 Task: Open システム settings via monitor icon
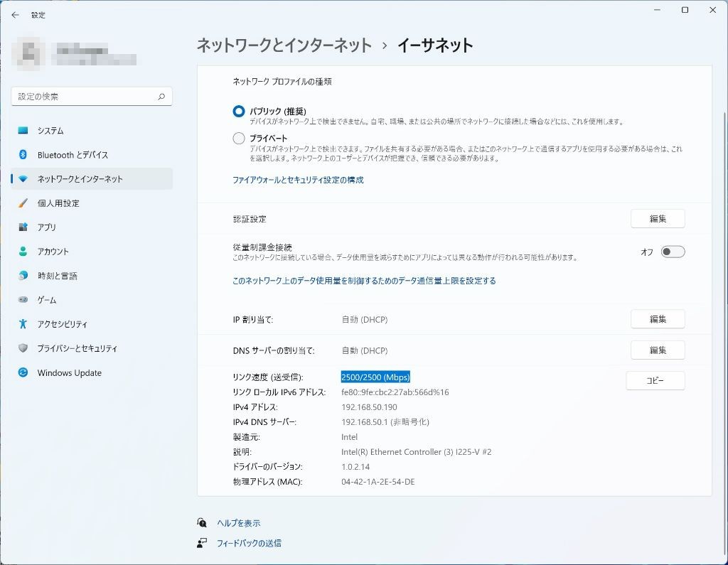tap(23, 131)
